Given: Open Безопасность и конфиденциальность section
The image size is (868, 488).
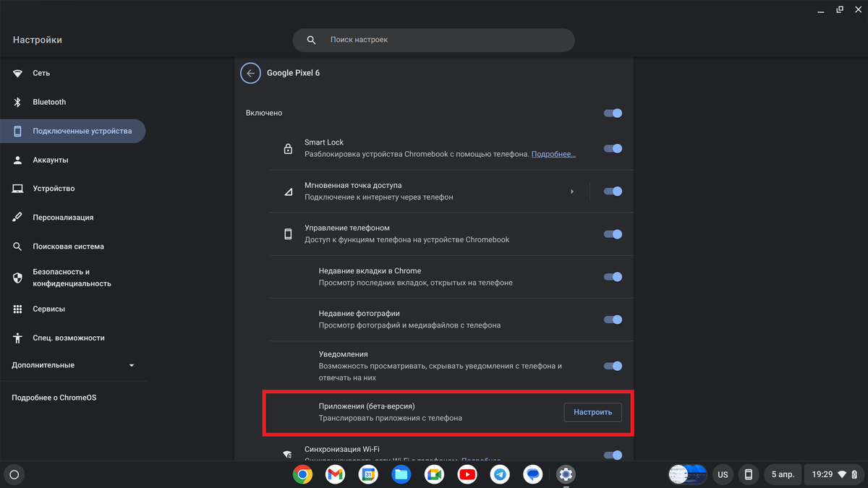Looking at the screenshot, I should point(72,278).
